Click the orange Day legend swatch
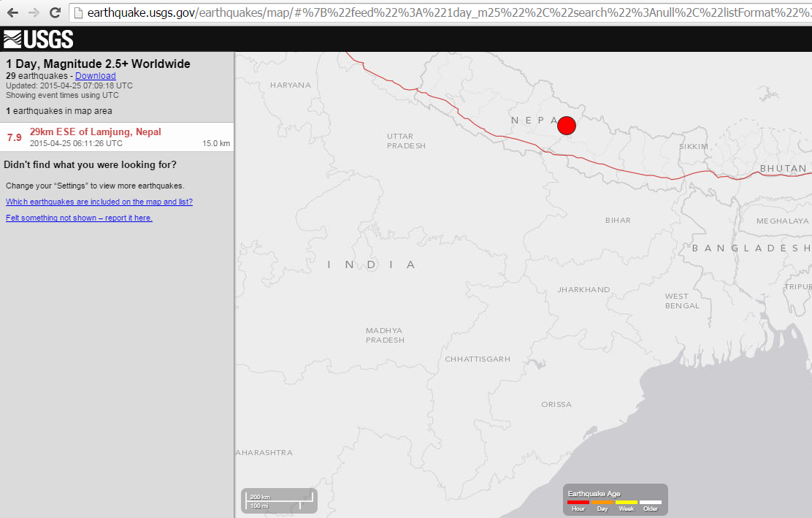 (602, 502)
